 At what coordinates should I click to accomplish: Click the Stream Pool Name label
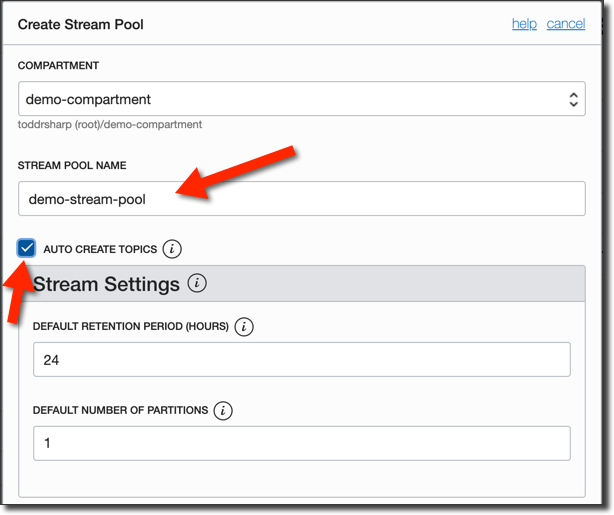pyautogui.click(x=72, y=165)
